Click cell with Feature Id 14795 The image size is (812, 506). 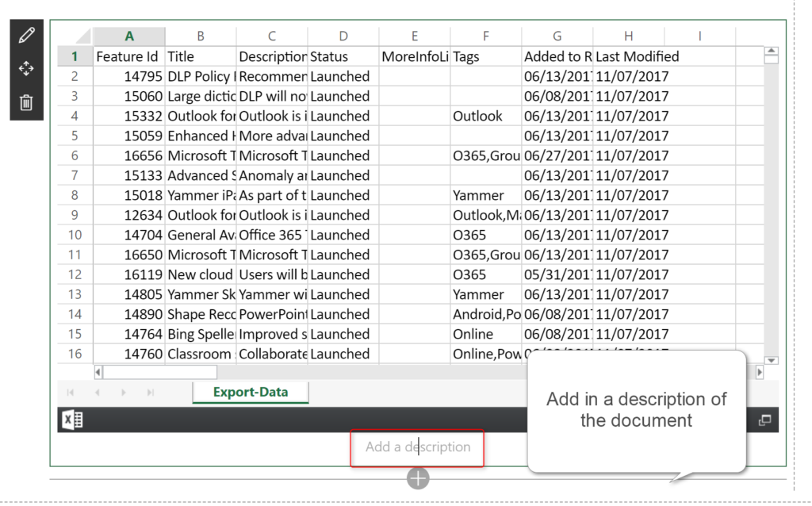point(129,77)
